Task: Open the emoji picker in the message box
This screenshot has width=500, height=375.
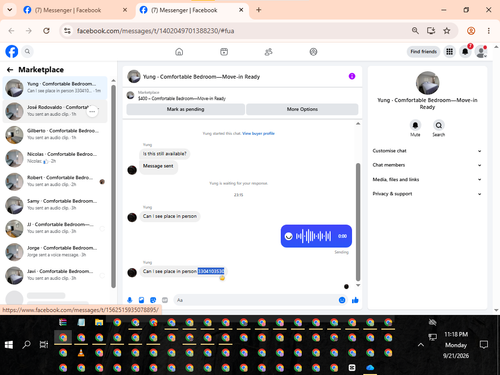Action: pos(342,300)
